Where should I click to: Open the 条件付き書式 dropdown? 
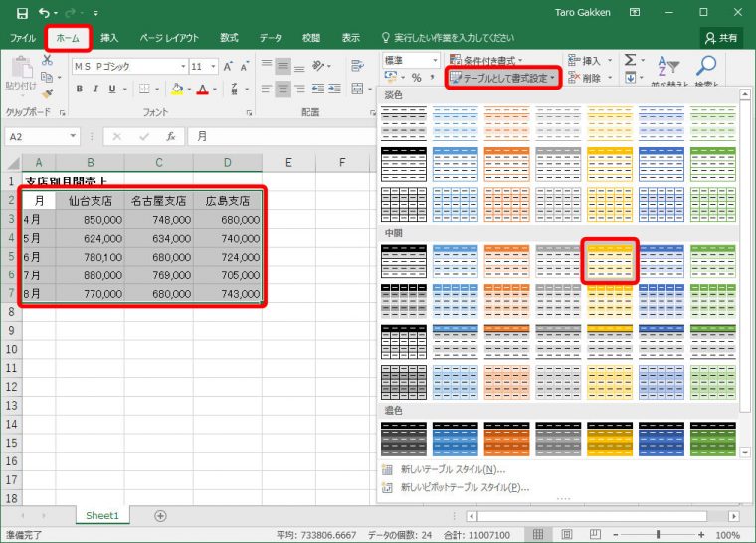[485, 61]
